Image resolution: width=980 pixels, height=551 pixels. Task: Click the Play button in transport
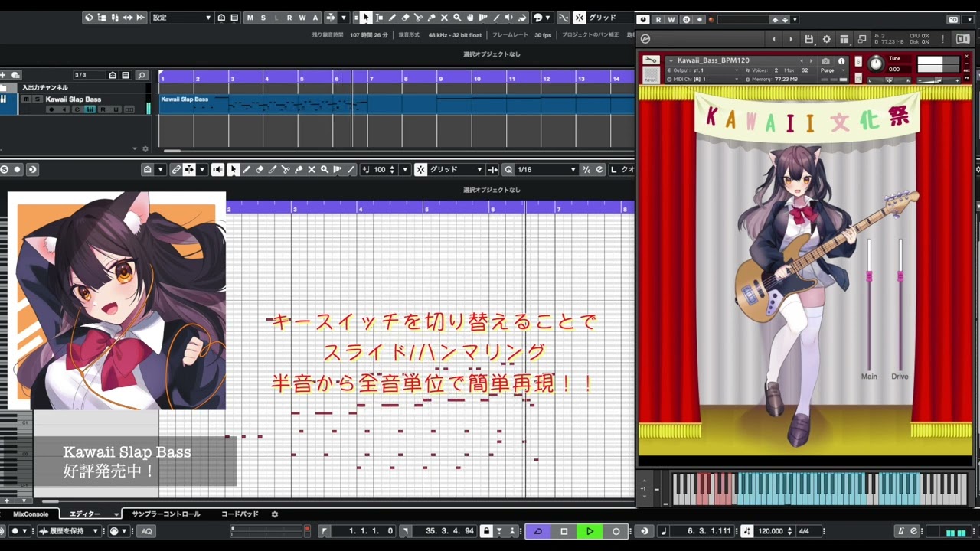[590, 531]
